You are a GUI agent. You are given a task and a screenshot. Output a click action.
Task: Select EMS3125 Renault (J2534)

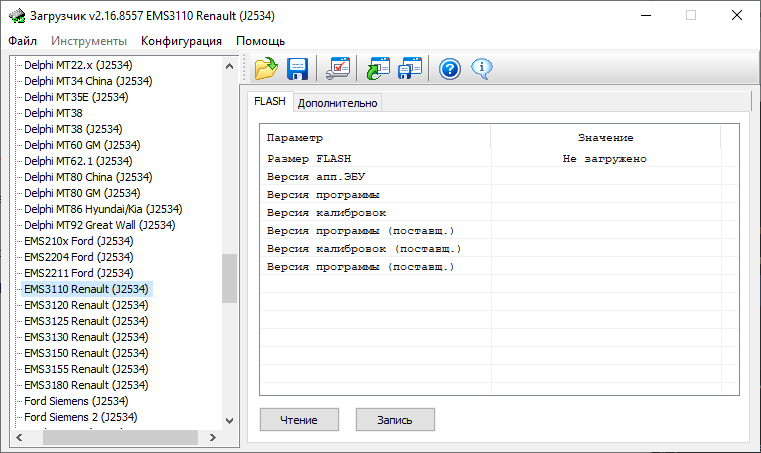[x=86, y=321]
